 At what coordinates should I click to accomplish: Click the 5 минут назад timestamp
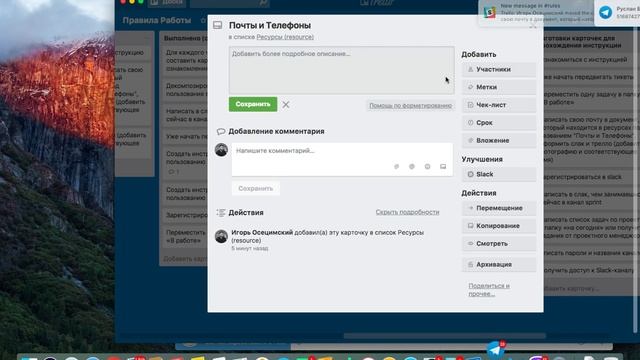pyautogui.click(x=250, y=248)
